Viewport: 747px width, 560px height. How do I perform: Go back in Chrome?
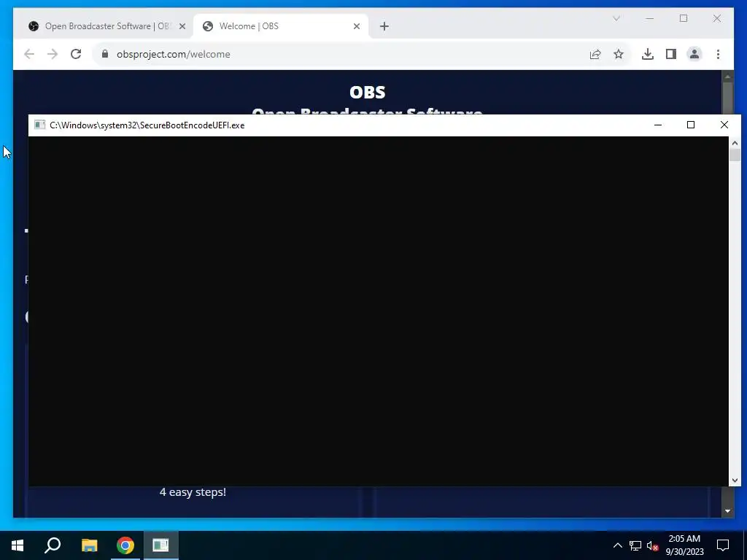29,54
